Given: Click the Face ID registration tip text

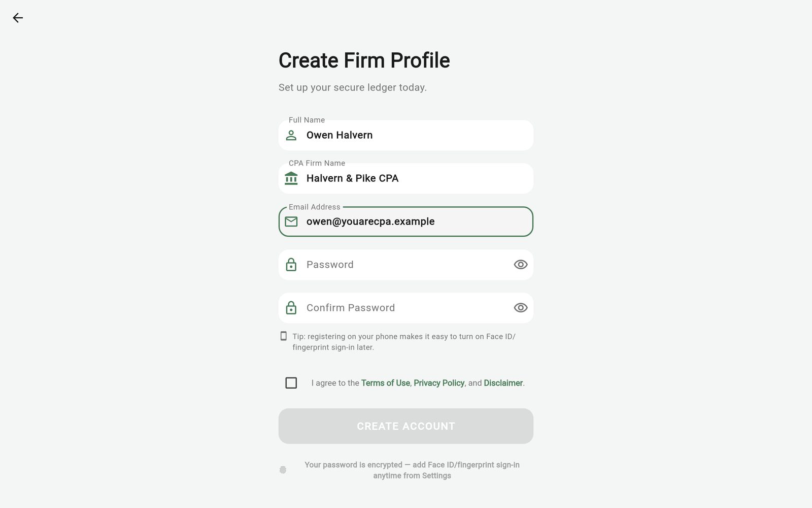Looking at the screenshot, I should tap(404, 342).
